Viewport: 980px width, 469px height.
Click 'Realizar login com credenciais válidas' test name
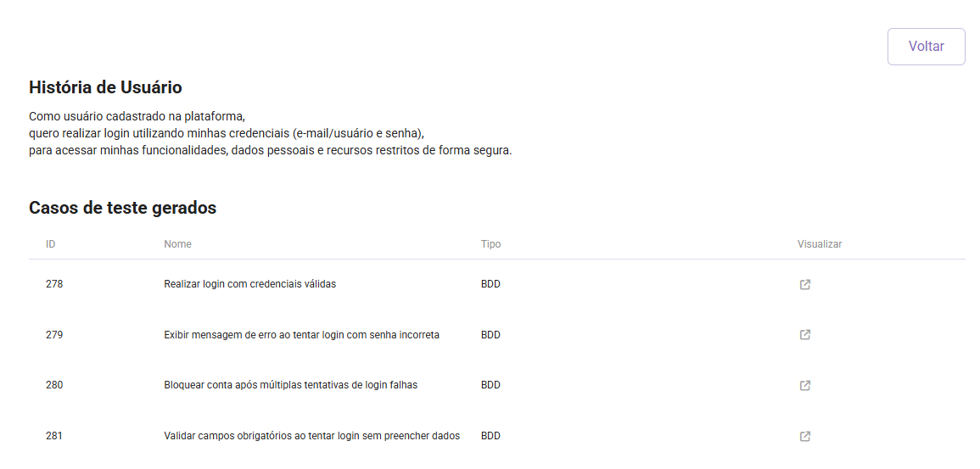coord(249,284)
